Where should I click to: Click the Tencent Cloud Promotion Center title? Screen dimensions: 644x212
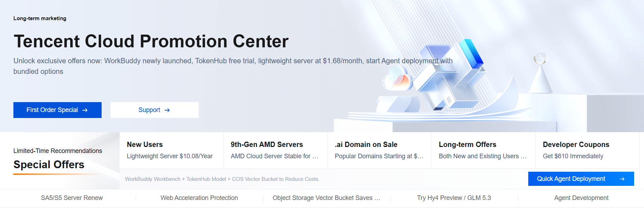pos(151,41)
